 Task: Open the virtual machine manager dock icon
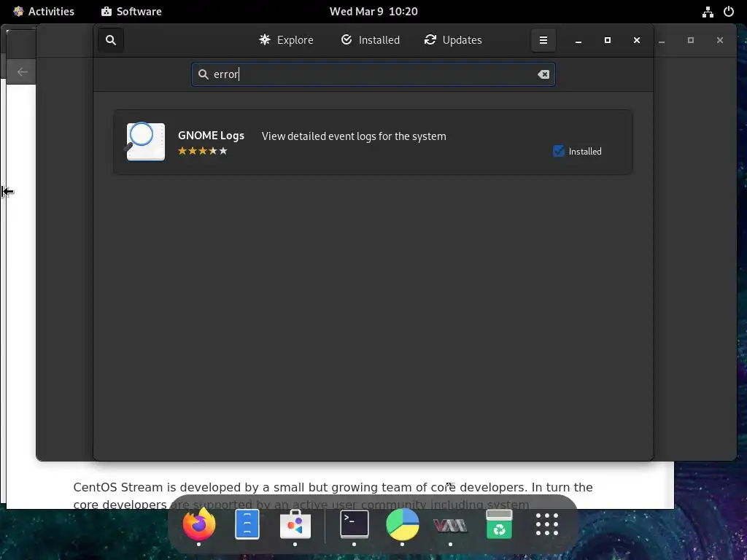pos(450,525)
